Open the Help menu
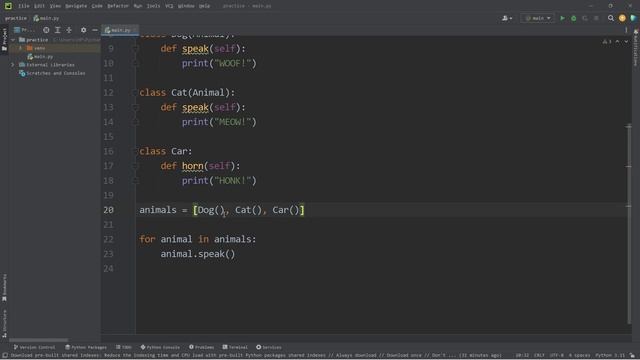This screenshot has height=360, width=640. tap(204, 6)
